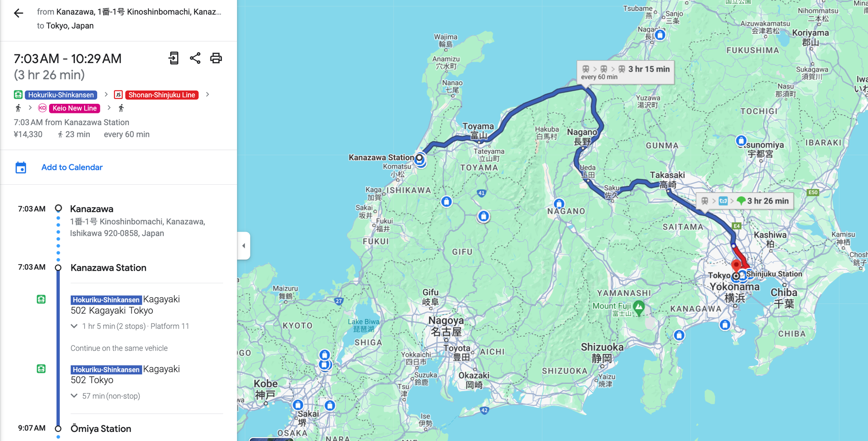This screenshot has width=868, height=441.
Task: Click the Kobe city label on the map
Action: (266, 389)
